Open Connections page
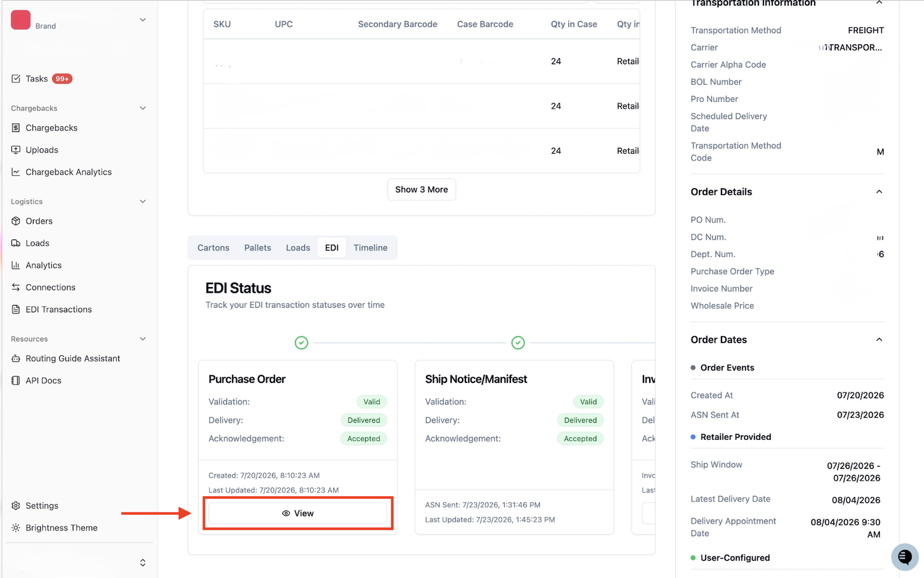The image size is (924, 578). tap(50, 287)
